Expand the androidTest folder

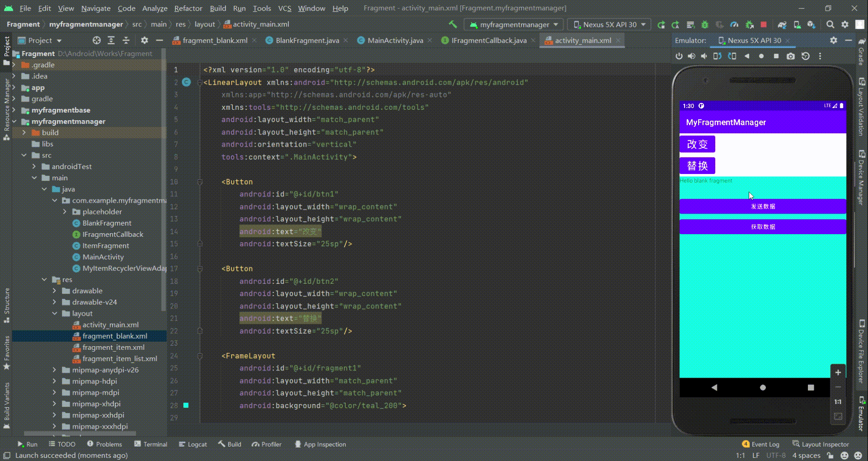point(34,166)
